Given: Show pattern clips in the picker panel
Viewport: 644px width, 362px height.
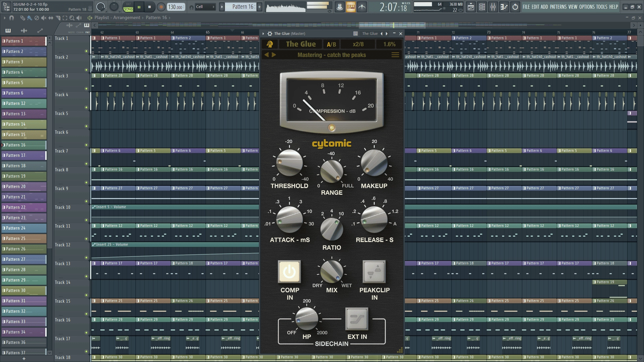Looking at the screenshot, I should click(8, 31).
